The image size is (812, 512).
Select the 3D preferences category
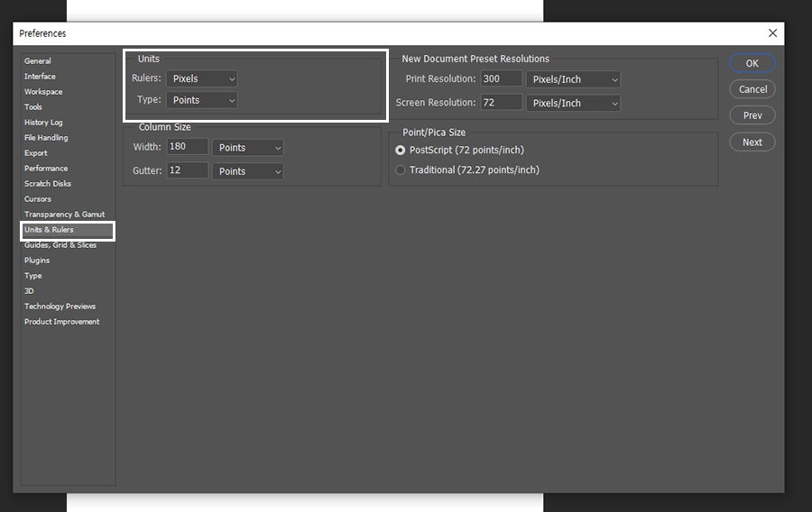(x=29, y=291)
